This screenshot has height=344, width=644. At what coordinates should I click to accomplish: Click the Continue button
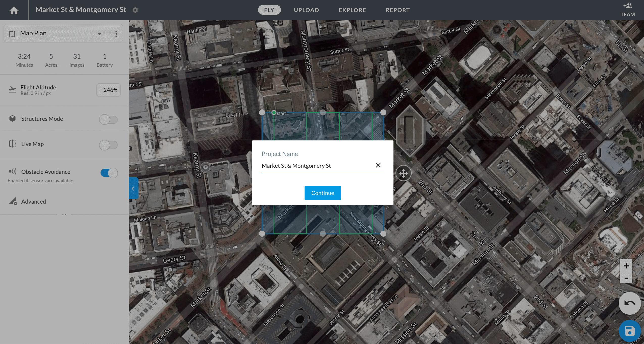click(x=323, y=193)
